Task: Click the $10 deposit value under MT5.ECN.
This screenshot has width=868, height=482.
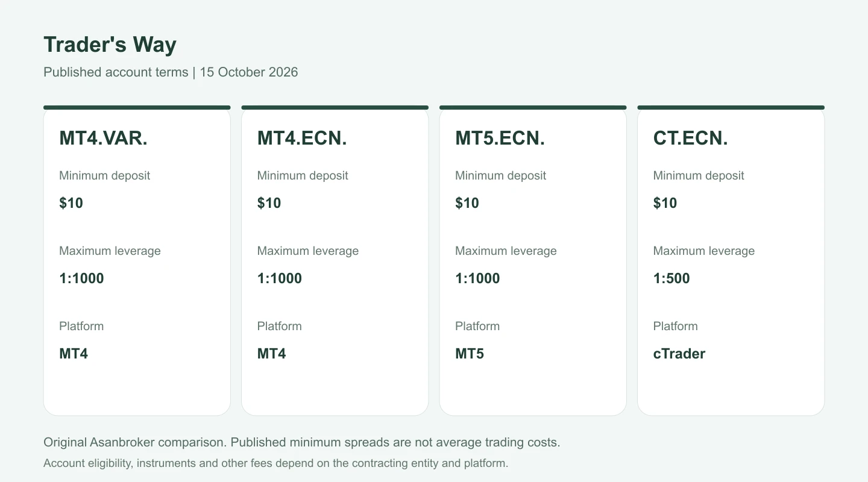Action: coord(467,203)
